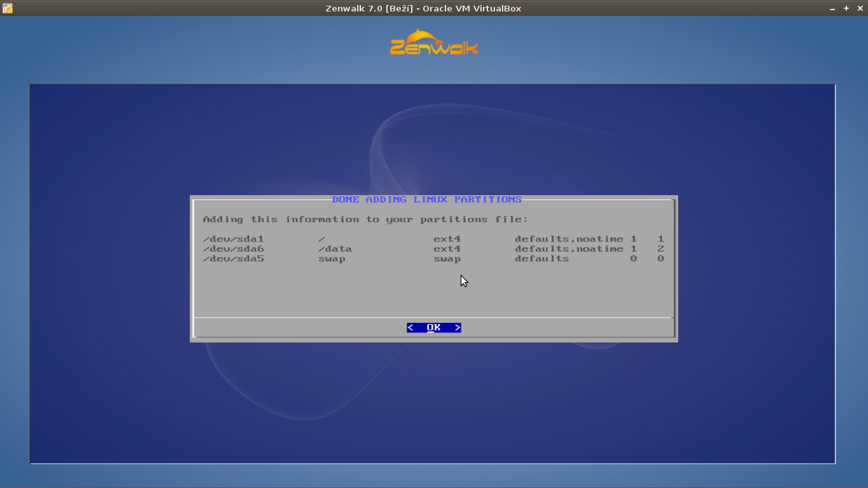Click the root '/' mount point text
The width and height of the screenshot is (868, 488).
pyautogui.click(x=322, y=240)
